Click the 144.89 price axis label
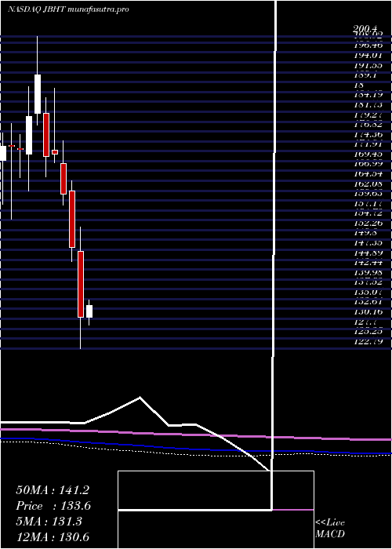392x549 pixels. (368, 253)
